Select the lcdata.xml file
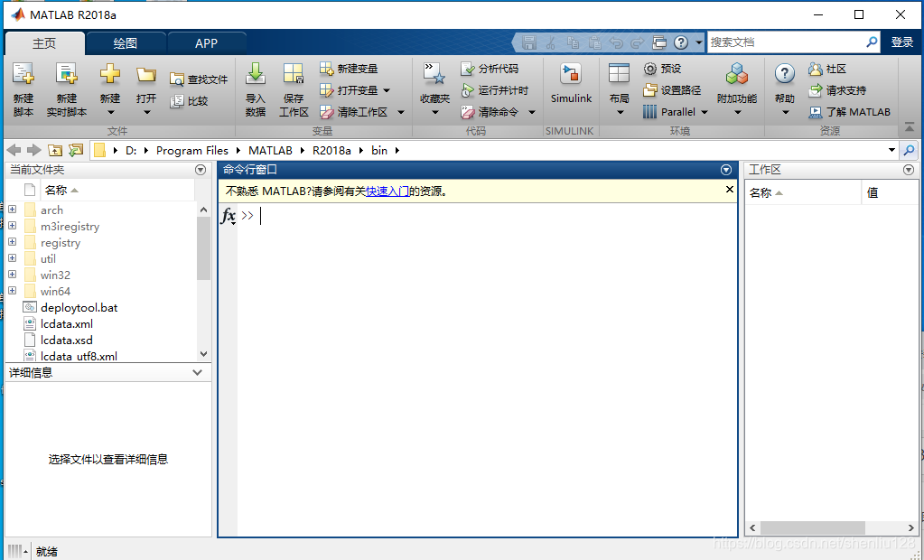The width and height of the screenshot is (924, 560). tap(67, 323)
